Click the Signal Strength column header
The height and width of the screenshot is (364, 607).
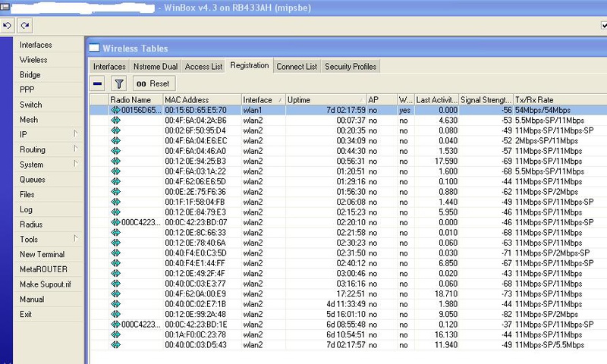pos(486,100)
